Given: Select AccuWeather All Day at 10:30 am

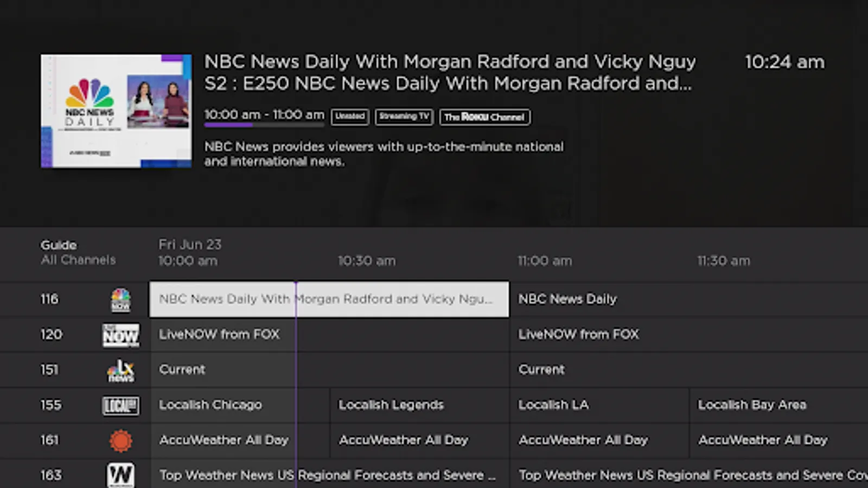Looking at the screenshot, I should tap(419, 440).
